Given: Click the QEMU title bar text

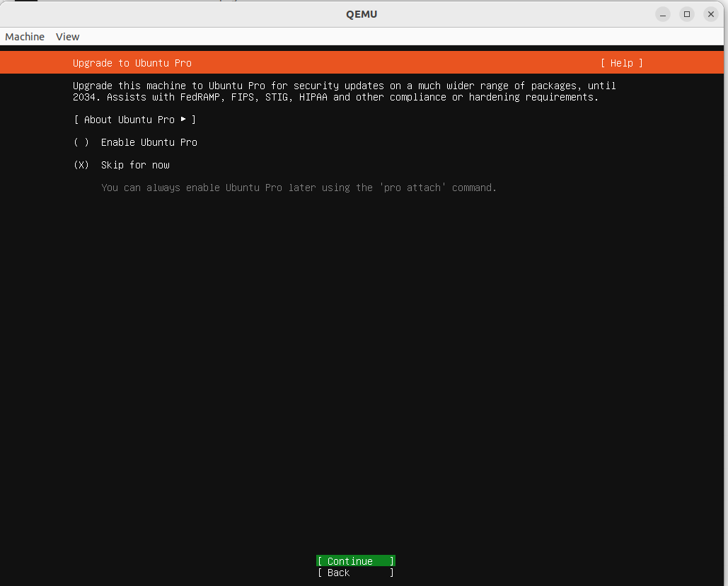Looking at the screenshot, I should (x=362, y=13).
